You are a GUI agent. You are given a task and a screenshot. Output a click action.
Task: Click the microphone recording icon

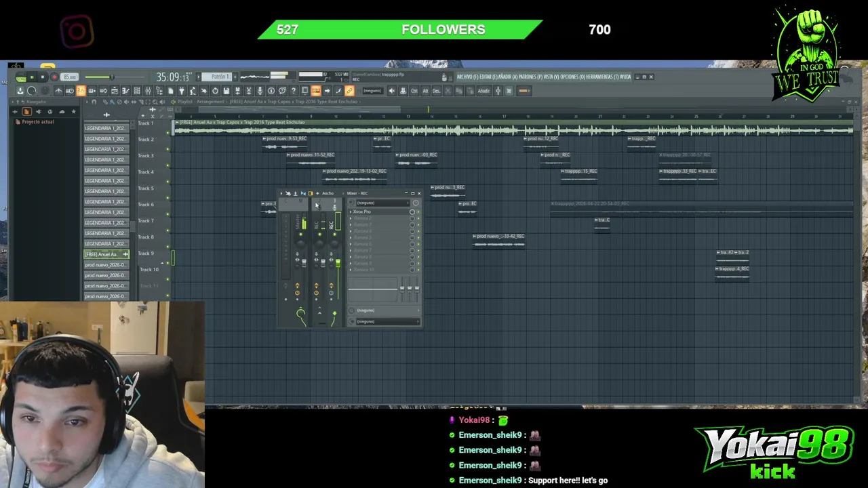pyautogui.click(x=260, y=91)
